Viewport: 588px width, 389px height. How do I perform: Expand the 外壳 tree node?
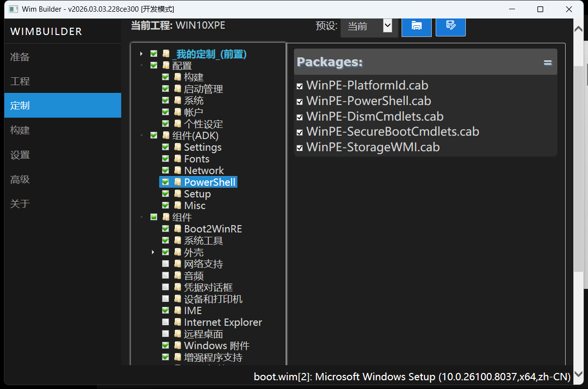153,252
